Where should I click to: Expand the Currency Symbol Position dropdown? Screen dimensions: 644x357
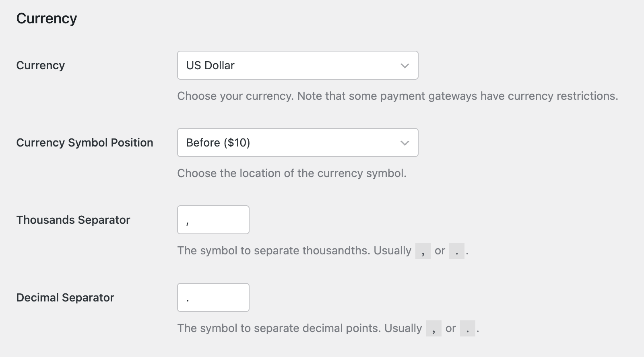tap(297, 142)
